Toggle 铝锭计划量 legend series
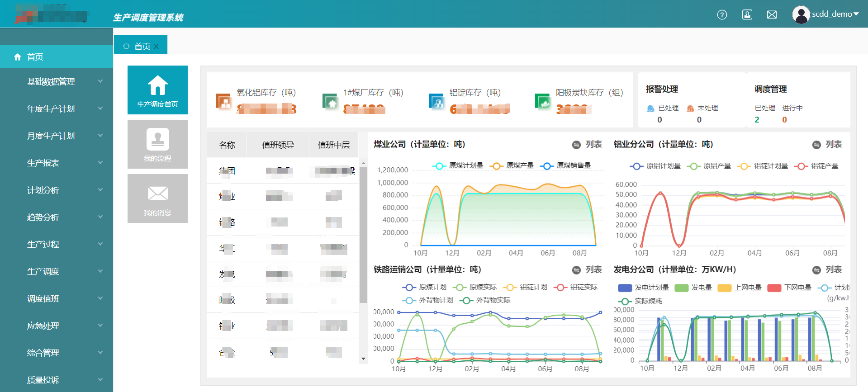Viewport: 868px width, 392px height. coord(763,166)
